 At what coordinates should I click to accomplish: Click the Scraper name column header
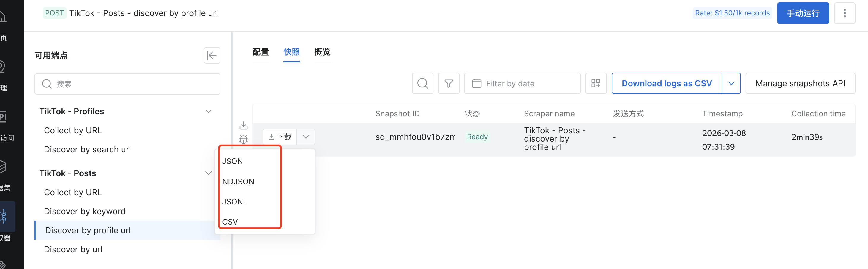point(549,114)
